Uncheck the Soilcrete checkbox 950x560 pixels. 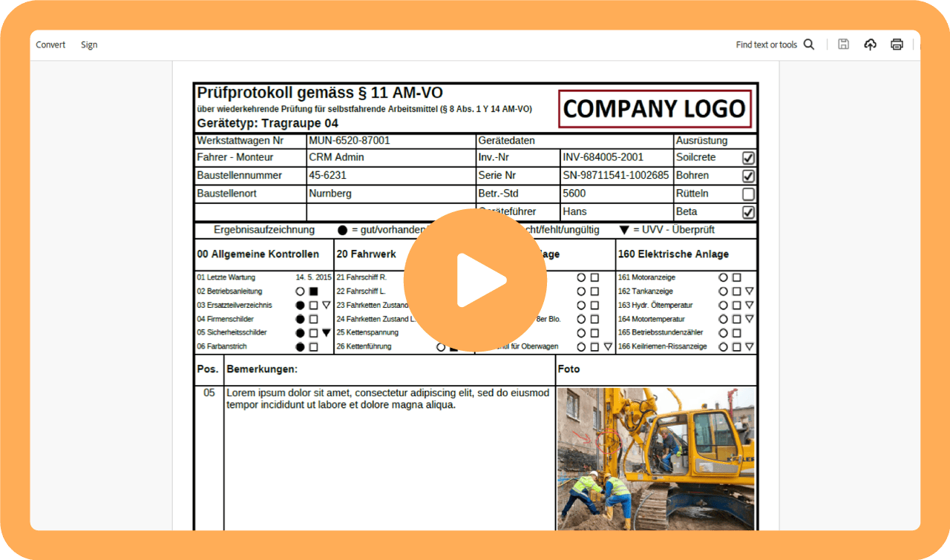coord(748,158)
